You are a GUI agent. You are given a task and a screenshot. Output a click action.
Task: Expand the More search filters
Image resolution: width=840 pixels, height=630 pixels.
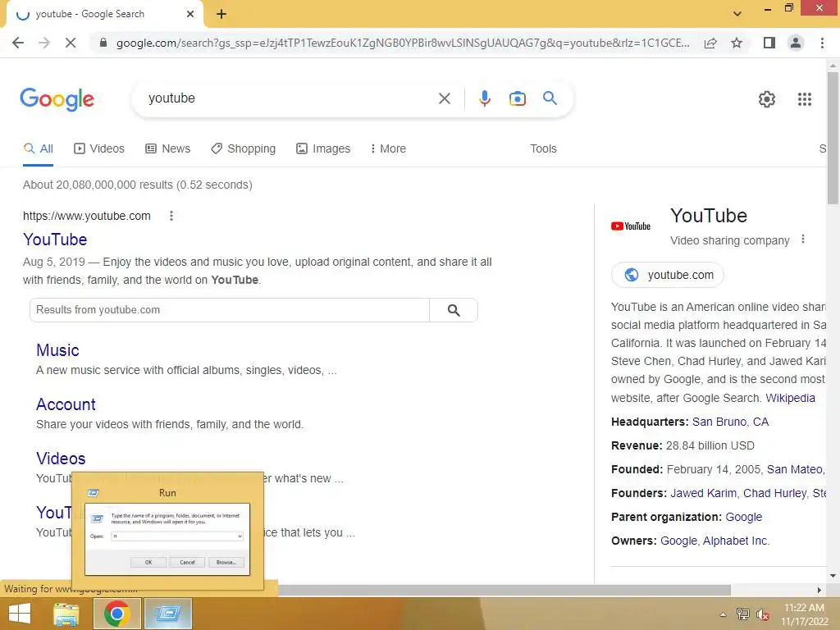pyautogui.click(x=388, y=149)
